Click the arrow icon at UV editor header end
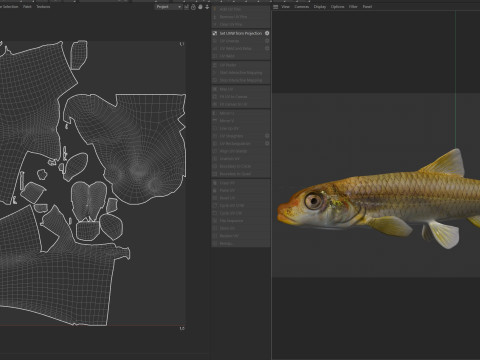 (x=207, y=7)
